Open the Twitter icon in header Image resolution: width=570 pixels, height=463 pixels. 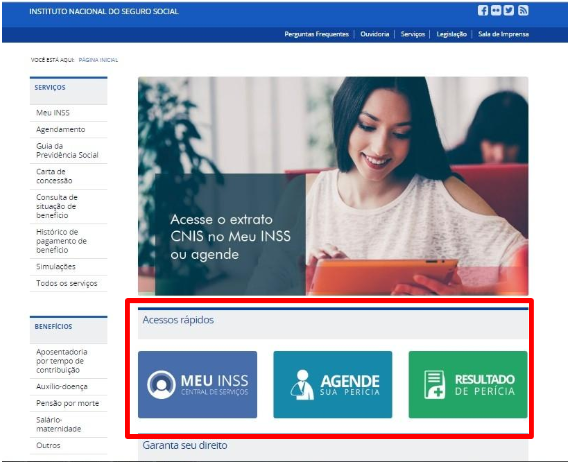[x=509, y=11]
